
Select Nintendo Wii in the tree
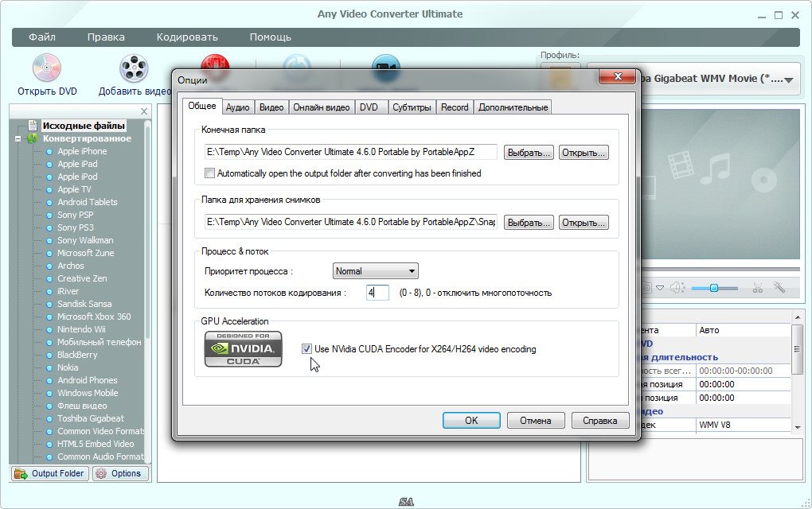(x=81, y=329)
